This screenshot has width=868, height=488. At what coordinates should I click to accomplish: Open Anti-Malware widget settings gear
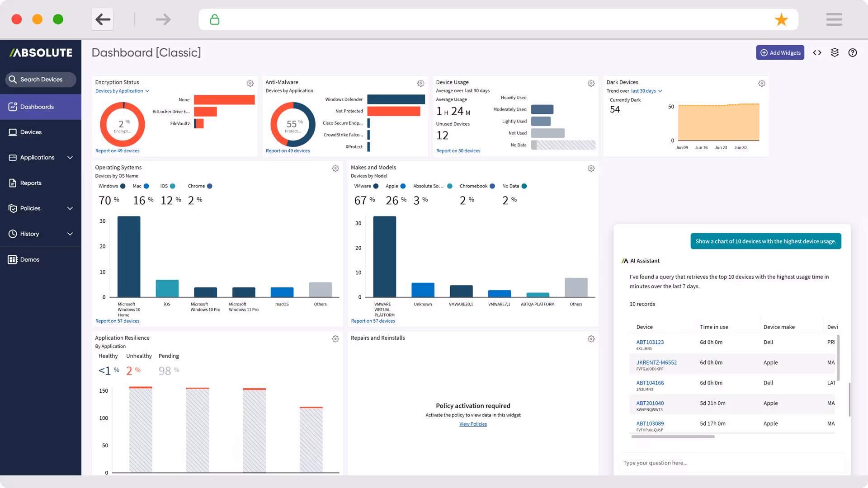(x=420, y=84)
